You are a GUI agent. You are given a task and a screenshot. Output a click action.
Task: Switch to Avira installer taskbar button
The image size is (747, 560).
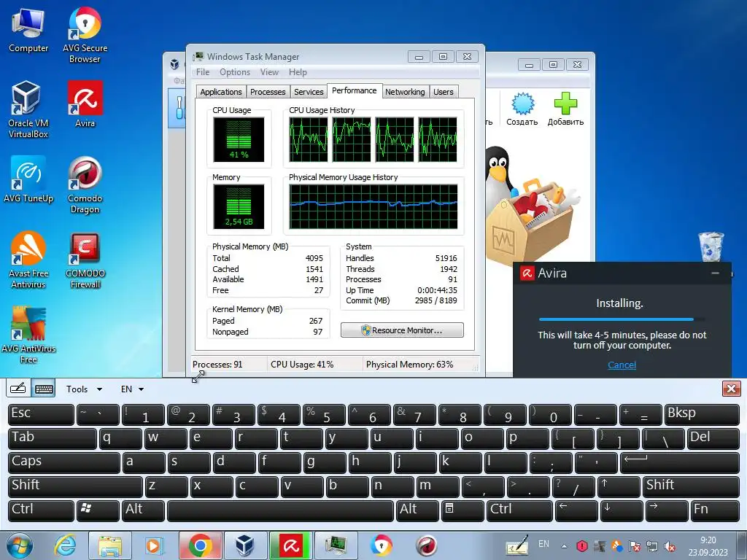pos(290,545)
